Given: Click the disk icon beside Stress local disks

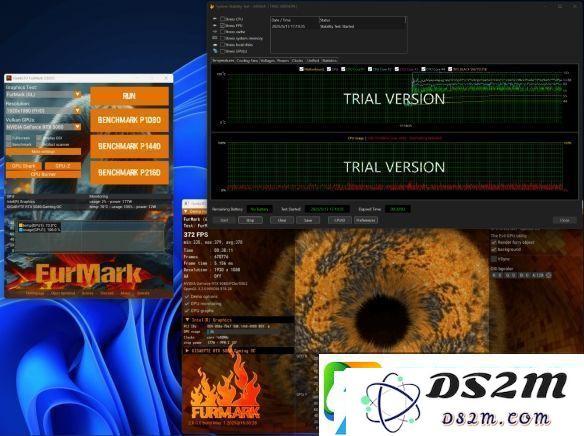Looking at the screenshot, I should tap(215, 45).
